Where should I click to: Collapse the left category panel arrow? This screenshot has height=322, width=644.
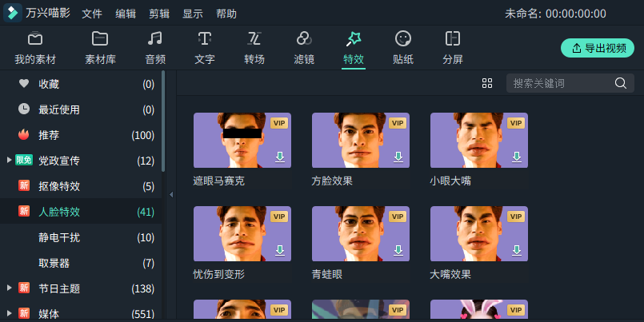pyautogui.click(x=171, y=194)
